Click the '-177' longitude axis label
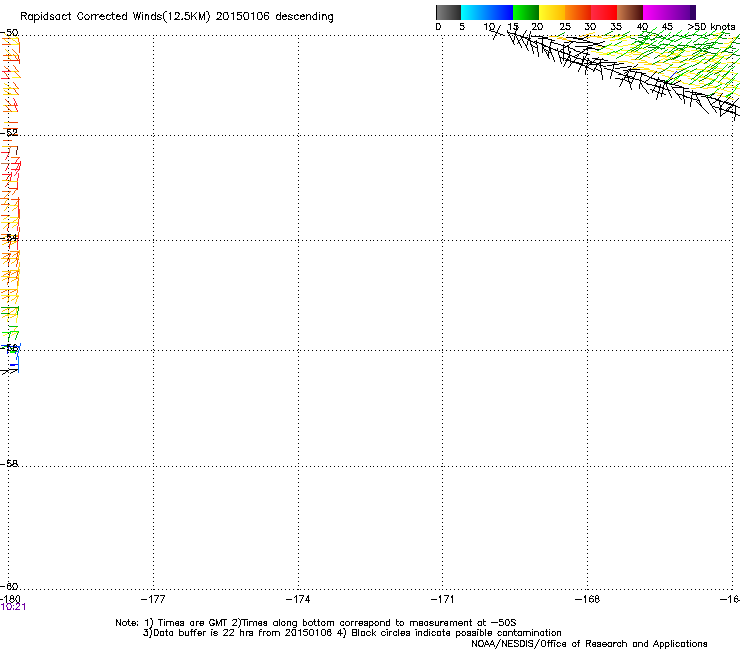Image resolution: width=740 pixels, height=650 pixels. point(153,599)
